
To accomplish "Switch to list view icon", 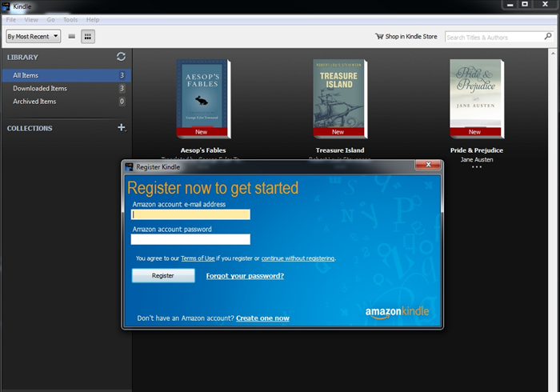I will tap(72, 37).
